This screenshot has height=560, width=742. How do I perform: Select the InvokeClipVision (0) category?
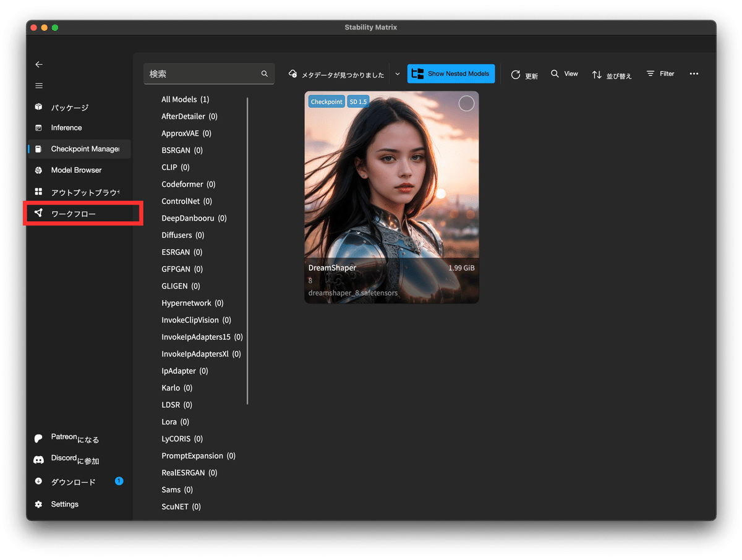[196, 320]
